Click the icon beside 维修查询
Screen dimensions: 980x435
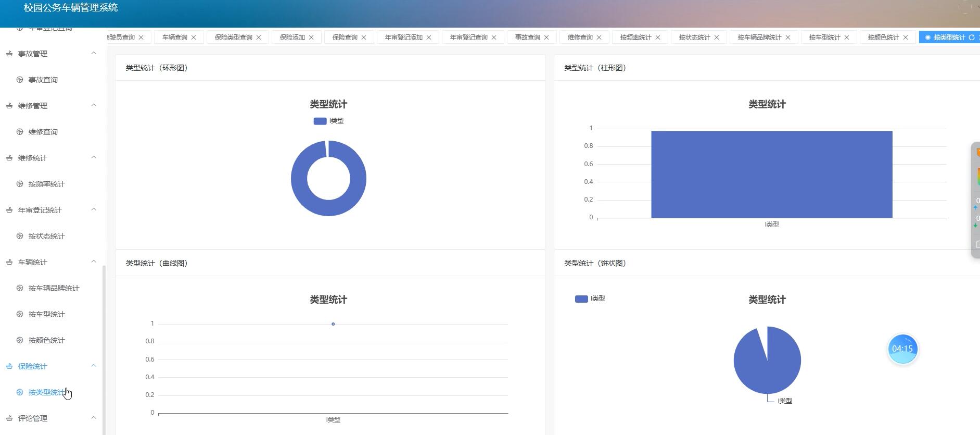20,132
